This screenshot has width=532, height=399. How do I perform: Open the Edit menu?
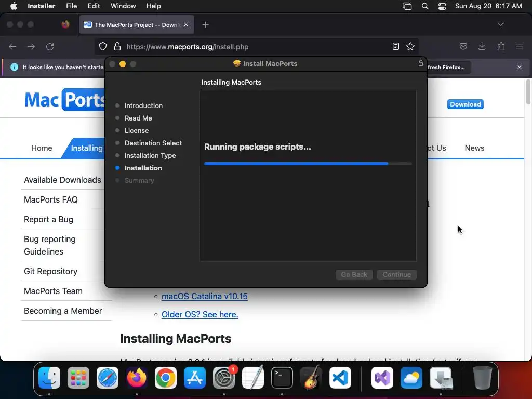pos(94,6)
